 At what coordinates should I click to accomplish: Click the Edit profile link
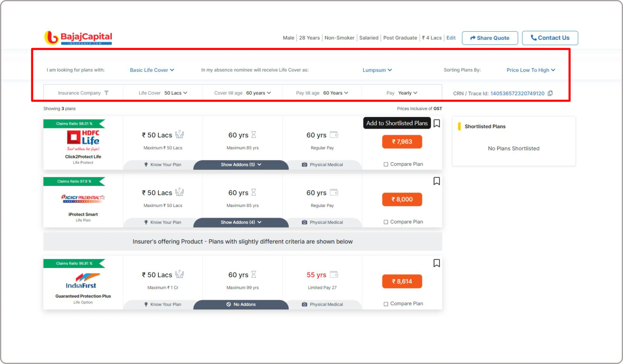coord(451,38)
